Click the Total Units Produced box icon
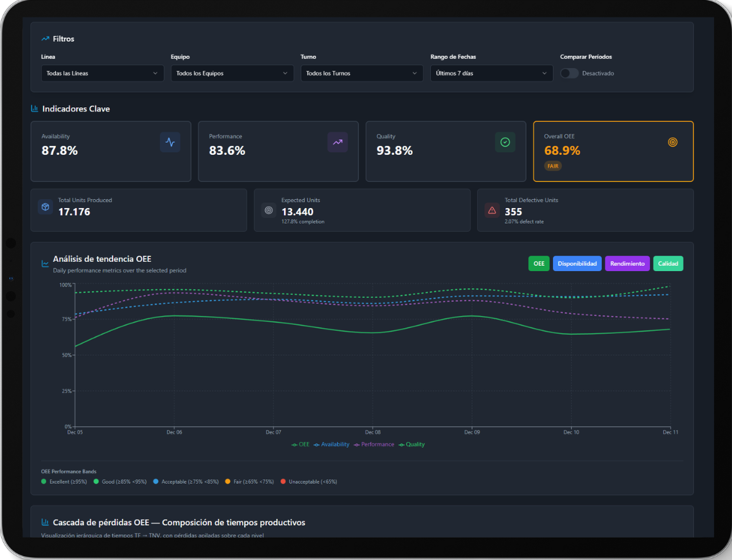Viewport: 732px width, 560px height. pos(45,207)
